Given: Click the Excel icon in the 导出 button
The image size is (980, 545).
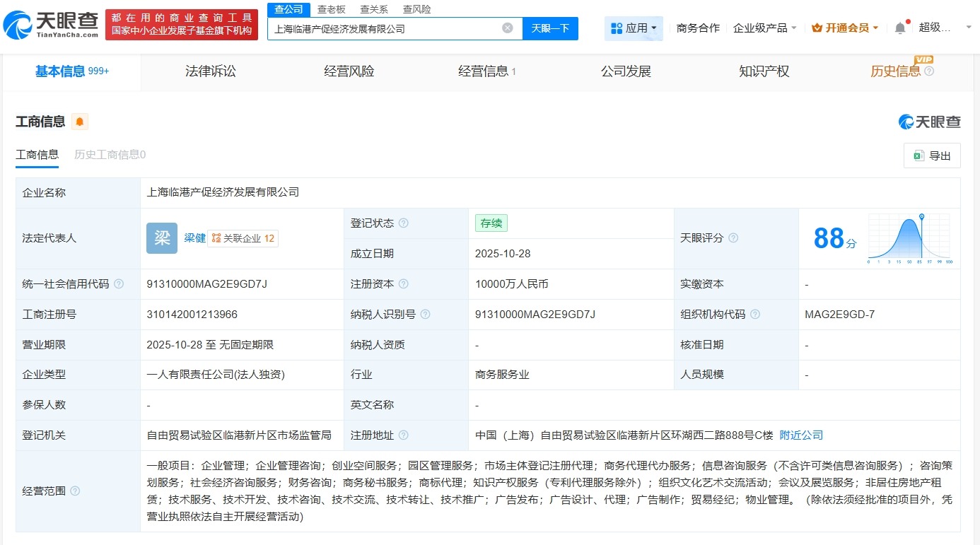Looking at the screenshot, I should 919,156.
